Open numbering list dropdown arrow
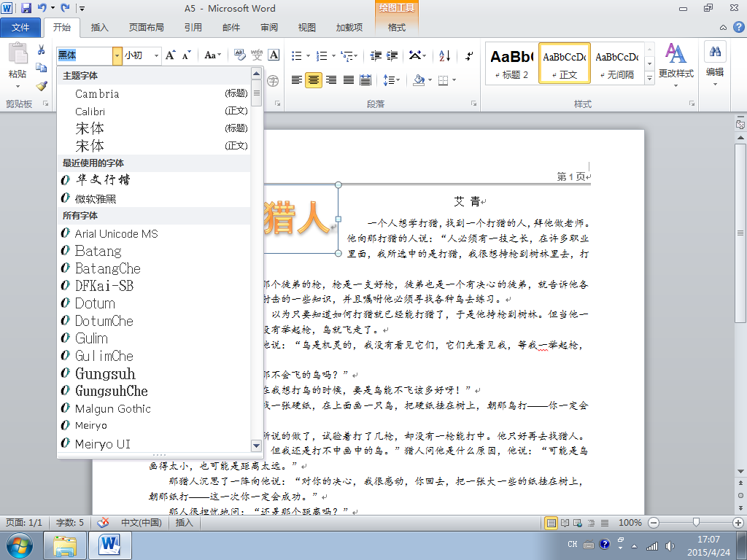The width and height of the screenshot is (747, 560). click(333, 55)
